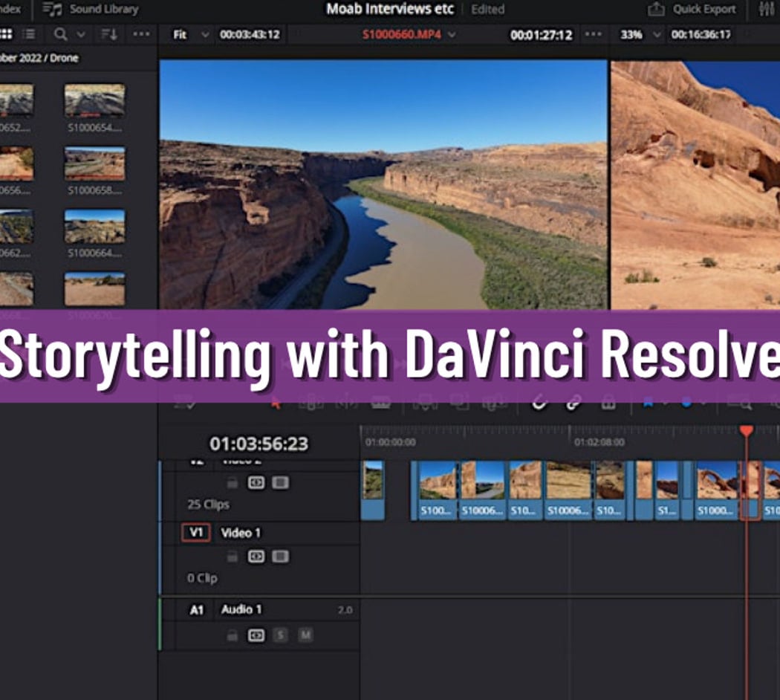
Task: Add a blue flag to clip
Action: pos(647,402)
